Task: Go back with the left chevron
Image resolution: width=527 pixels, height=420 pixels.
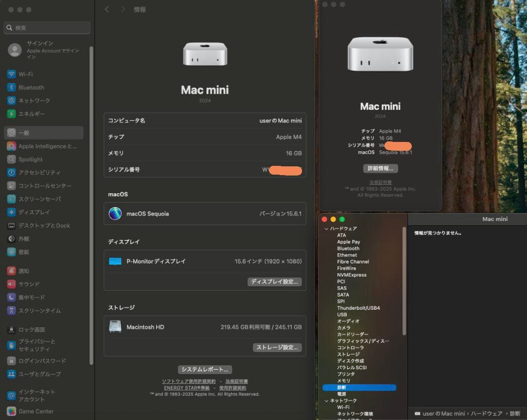Action: tap(107, 9)
